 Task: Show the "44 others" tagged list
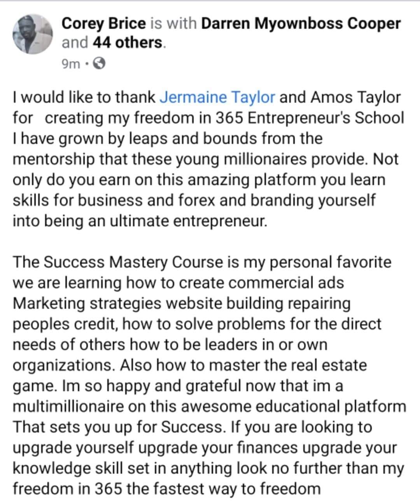(x=128, y=42)
